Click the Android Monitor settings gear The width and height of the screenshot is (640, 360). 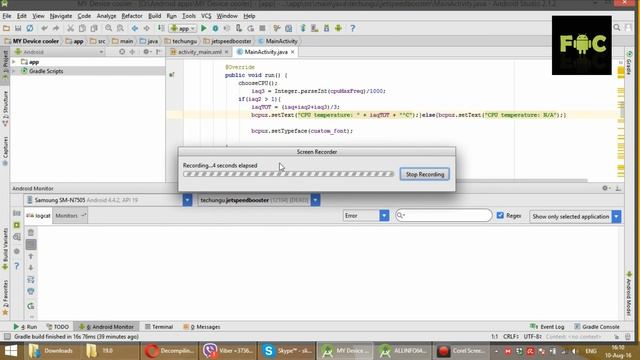tap(605, 188)
